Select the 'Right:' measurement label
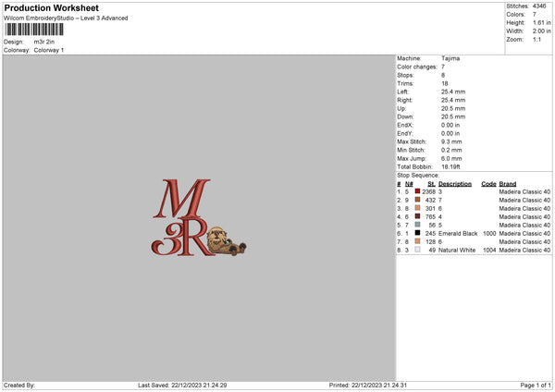The width and height of the screenshot is (555, 392). (x=404, y=100)
